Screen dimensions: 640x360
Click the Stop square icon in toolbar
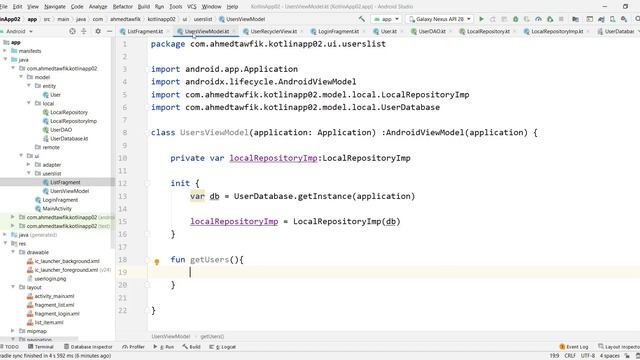561,19
